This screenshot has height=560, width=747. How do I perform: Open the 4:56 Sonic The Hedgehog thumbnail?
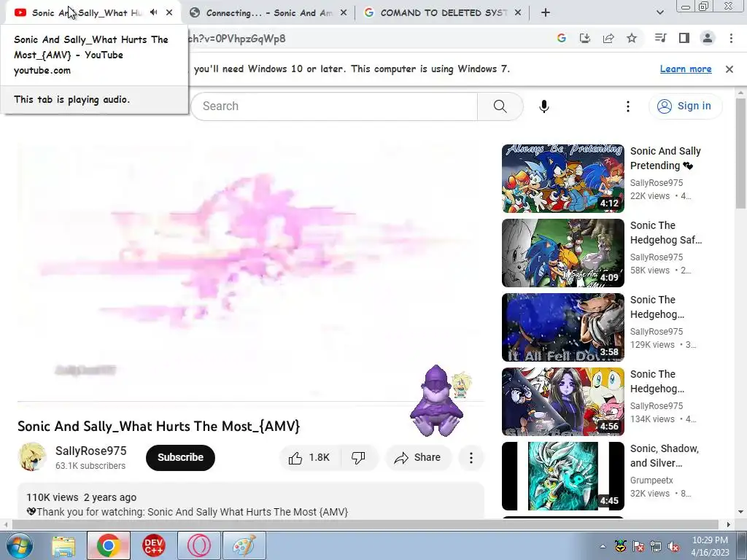pyautogui.click(x=562, y=402)
